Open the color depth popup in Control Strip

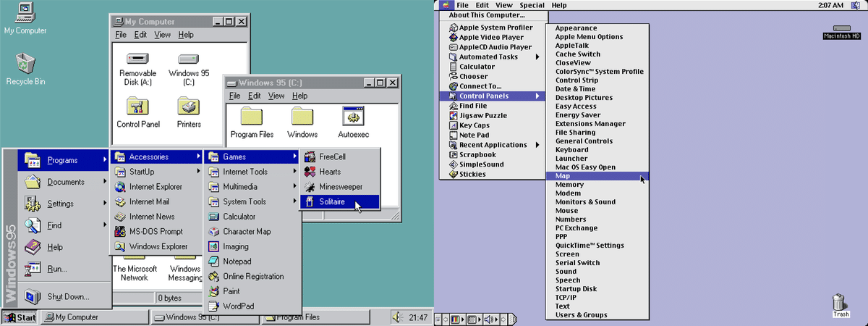456,319
